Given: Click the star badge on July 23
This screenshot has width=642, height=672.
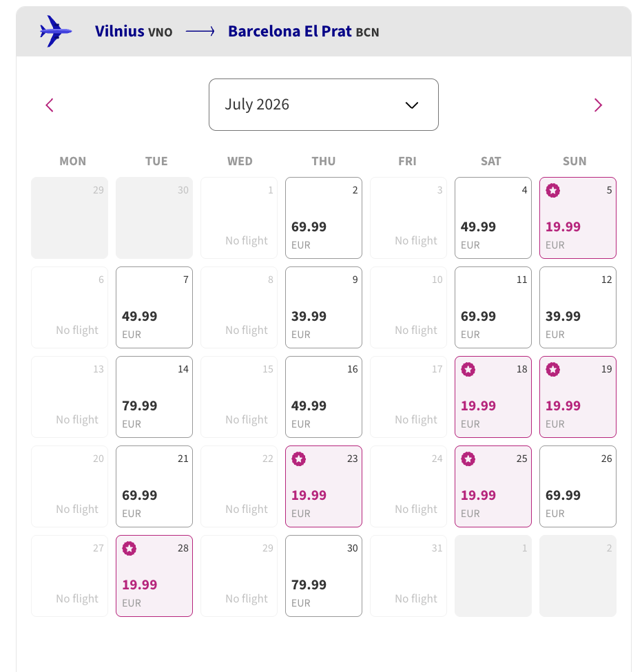Looking at the screenshot, I should pyautogui.click(x=298, y=459).
